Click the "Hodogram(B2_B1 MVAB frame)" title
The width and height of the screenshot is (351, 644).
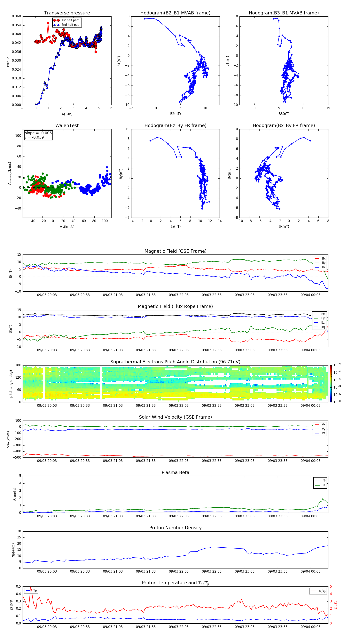[175, 13]
